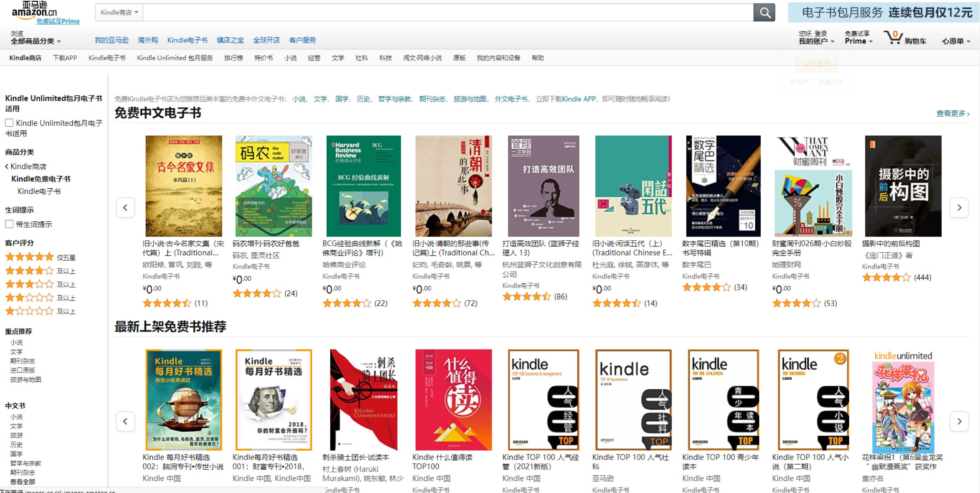This screenshot has height=493, width=980.
Task: Open Kindle什么值得读 TOP100 cover
Action: 453,400
